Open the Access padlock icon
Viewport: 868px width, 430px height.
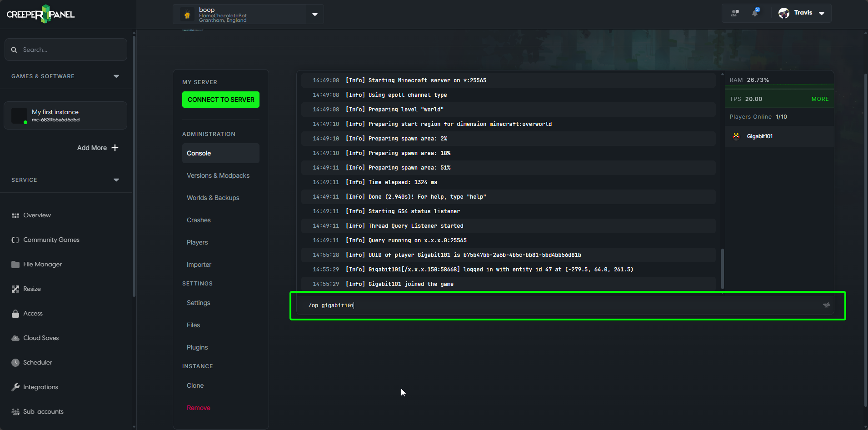coord(15,313)
